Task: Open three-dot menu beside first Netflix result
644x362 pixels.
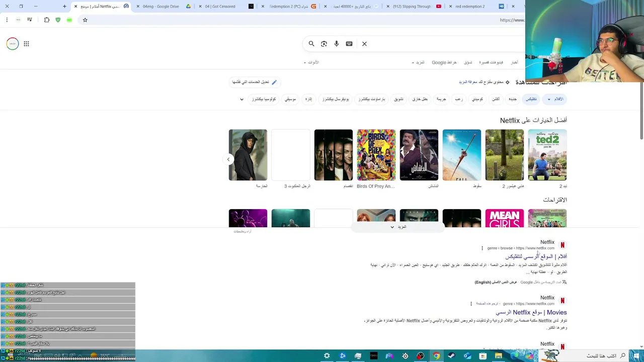Action: 482,248
